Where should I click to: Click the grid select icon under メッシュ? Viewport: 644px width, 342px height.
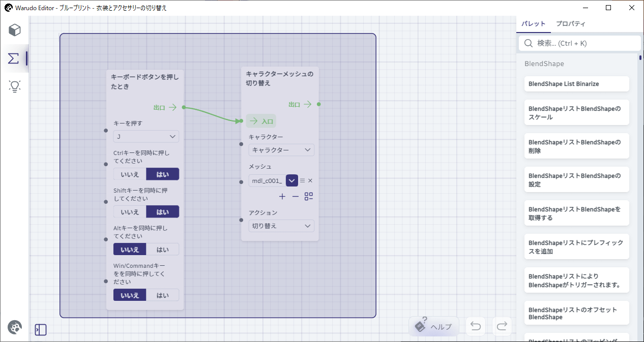[309, 196]
